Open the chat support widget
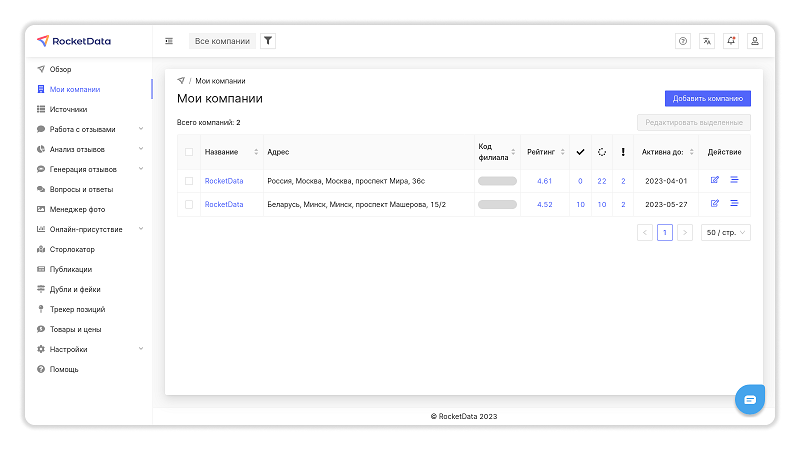Image resolution: width=800 pixels, height=450 pixels. 750,398
